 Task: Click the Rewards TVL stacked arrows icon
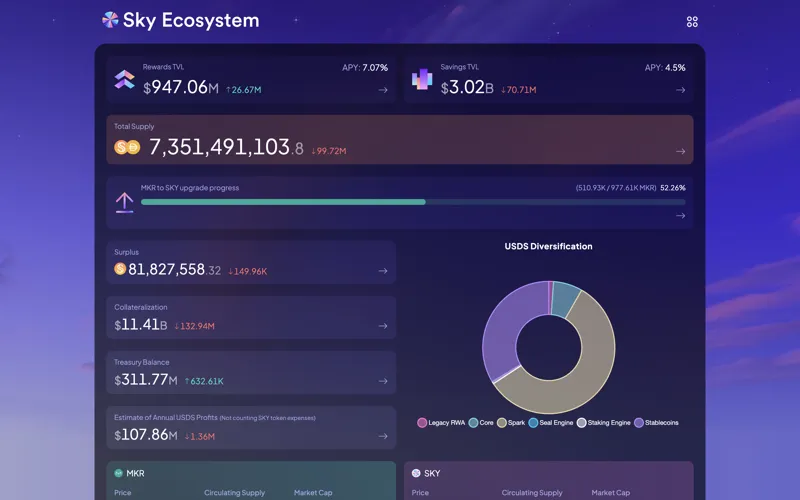[124, 79]
